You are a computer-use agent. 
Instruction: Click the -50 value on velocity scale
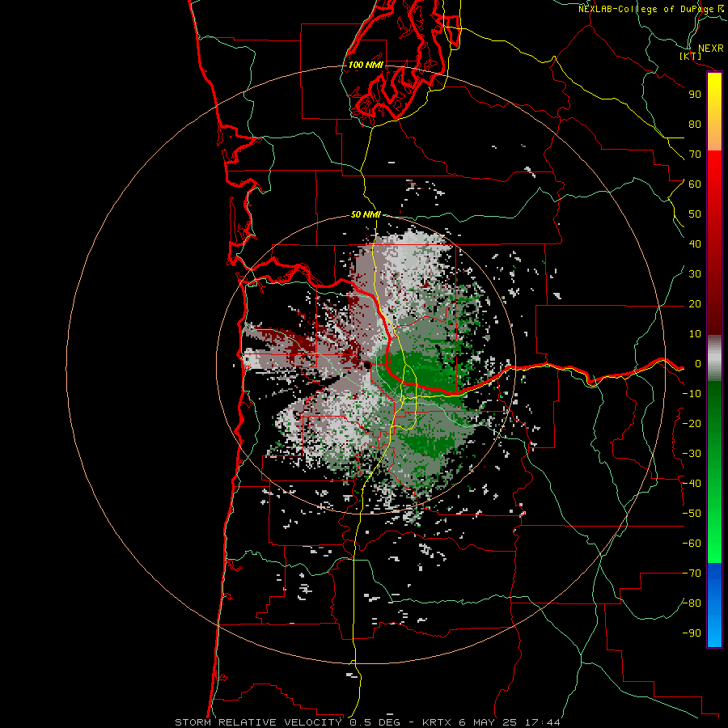pos(692,514)
